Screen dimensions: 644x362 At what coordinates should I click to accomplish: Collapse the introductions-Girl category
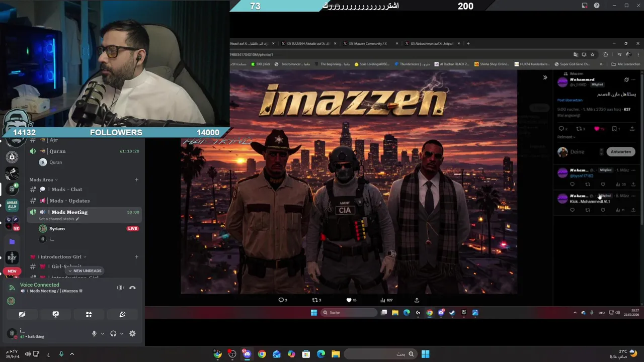click(58, 257)
